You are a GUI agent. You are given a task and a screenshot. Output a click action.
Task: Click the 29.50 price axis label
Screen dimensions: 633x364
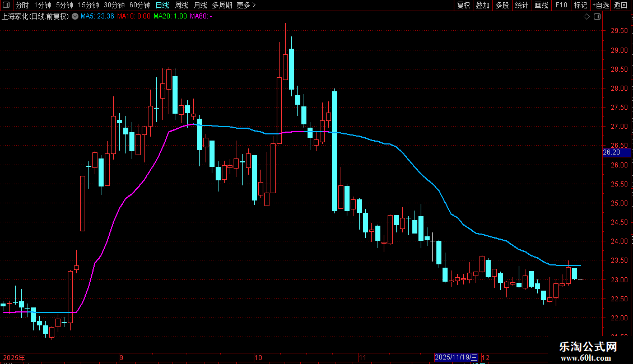click(x=619, y=31)
